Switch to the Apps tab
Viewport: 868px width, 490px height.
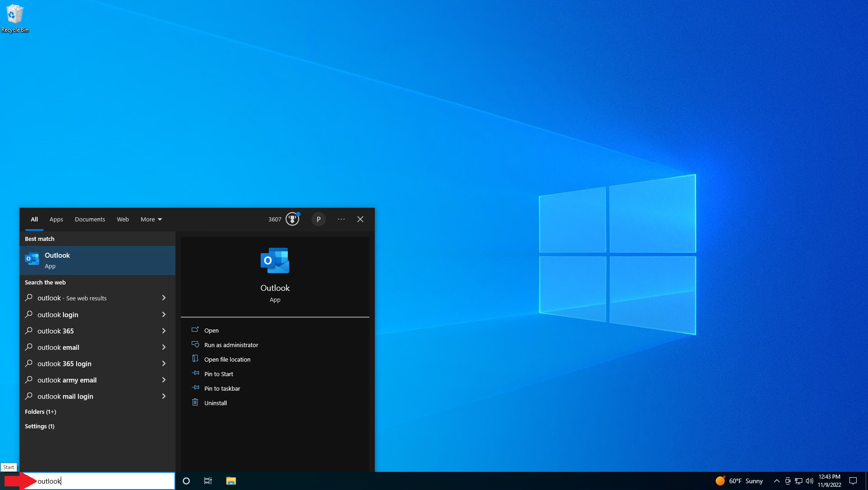point(56,219)
